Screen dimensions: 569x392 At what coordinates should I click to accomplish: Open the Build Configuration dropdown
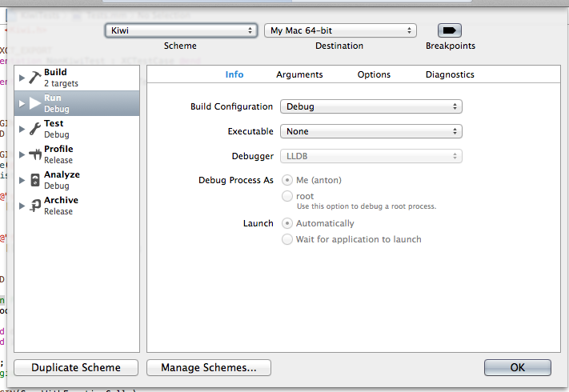tap(371, 106)
